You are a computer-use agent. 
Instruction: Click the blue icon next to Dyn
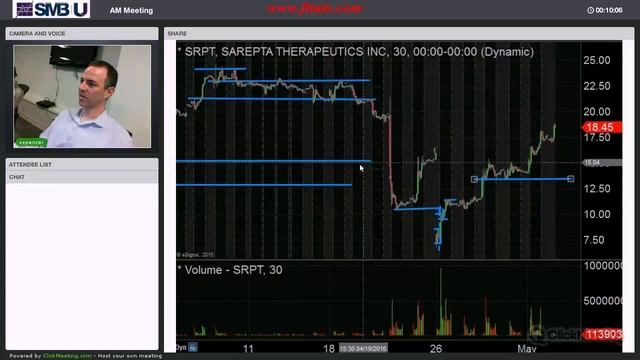193,347
